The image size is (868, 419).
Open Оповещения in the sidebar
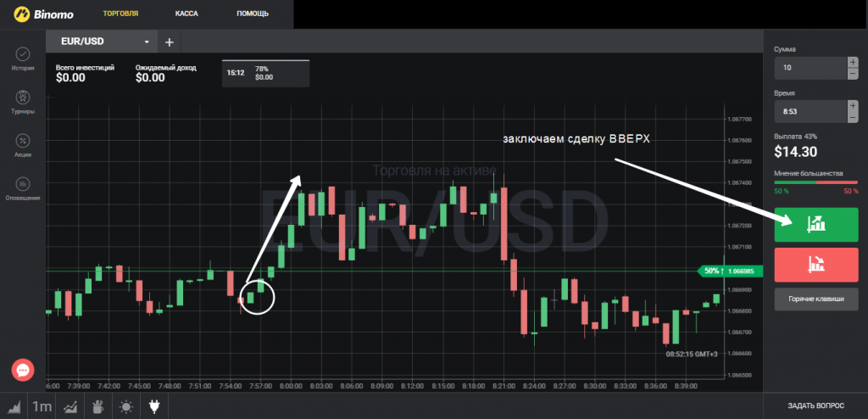tap(23, 189)
